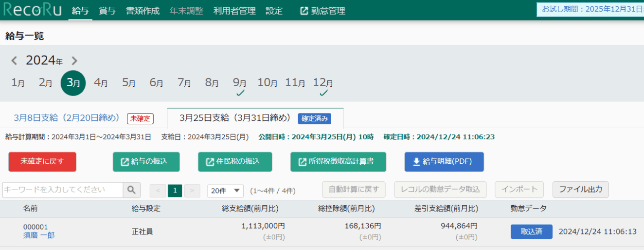The height and width of the screenshot is (250, 644).
Task: Click 勤怠データ column header
Action: (529, 209)
